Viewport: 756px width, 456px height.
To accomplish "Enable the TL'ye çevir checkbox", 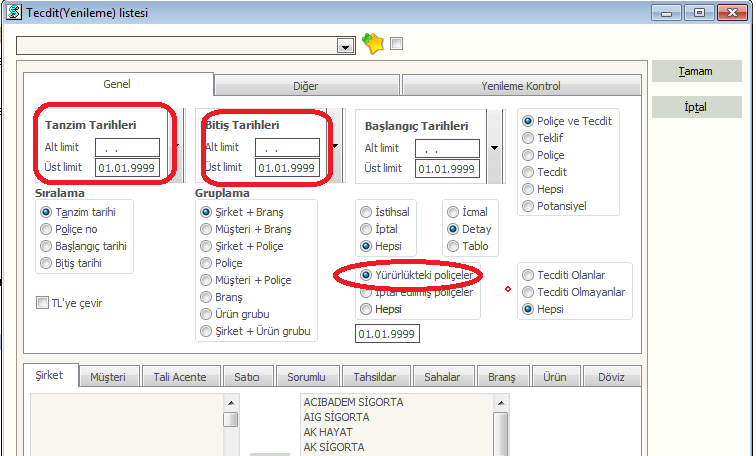I will [43, 303].
